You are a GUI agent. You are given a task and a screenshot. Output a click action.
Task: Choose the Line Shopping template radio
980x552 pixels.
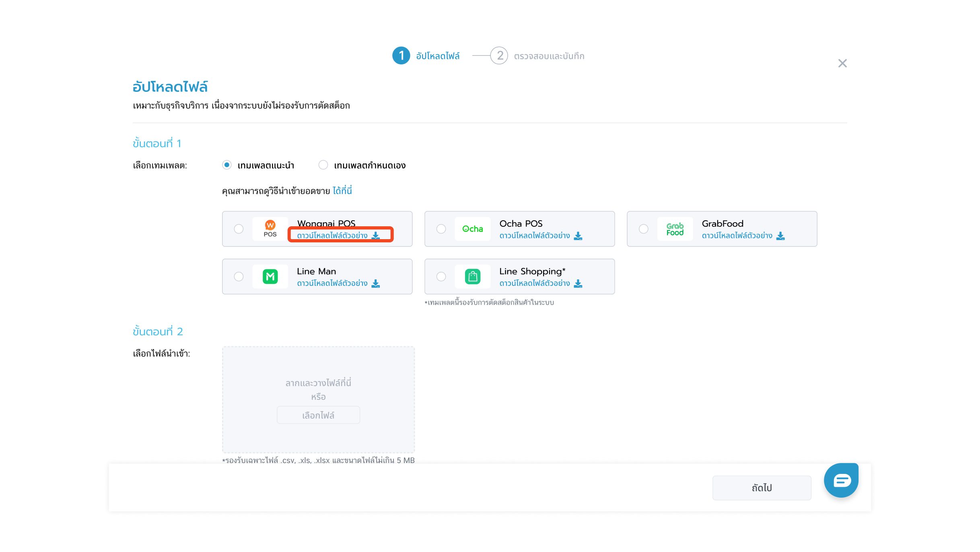(x=441, y=277)
